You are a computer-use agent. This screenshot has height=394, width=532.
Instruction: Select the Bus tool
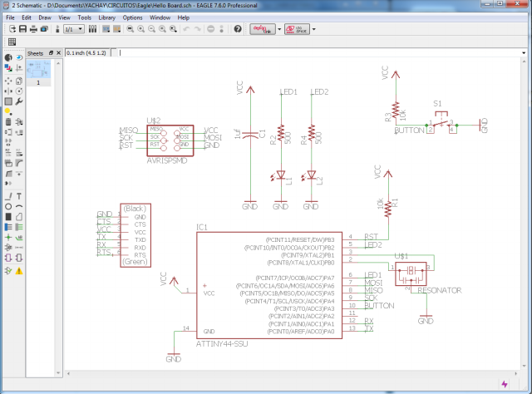(8, 227)
